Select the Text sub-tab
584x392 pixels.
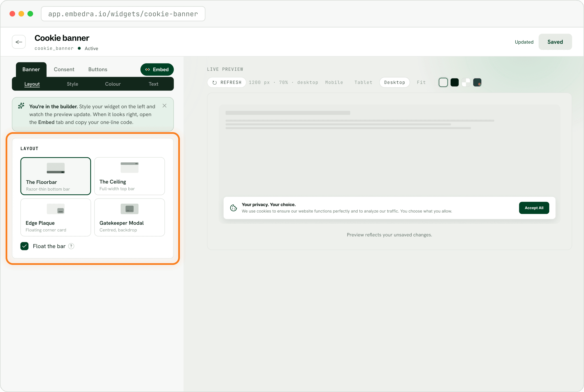click(153, 84)
